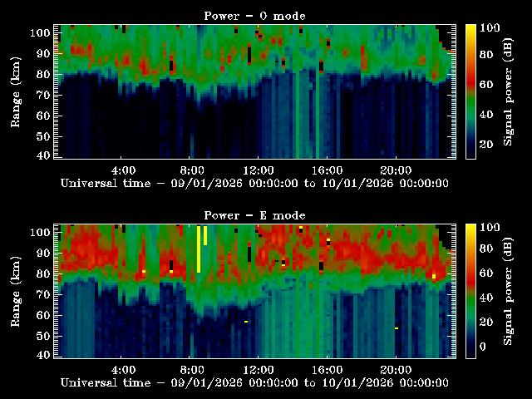
Task: Click the Universal time caption below E mode plot
Action: click(x=254, y=382)
